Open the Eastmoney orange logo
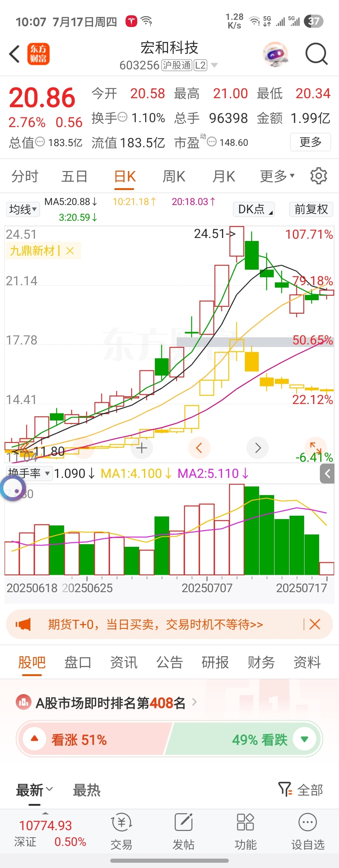The width and height of the screenshot is (339, 868). (38, 54)
